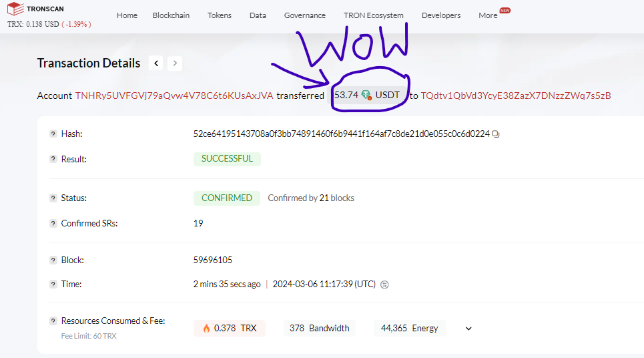Expand resources consumed fee details
Screen dimensions: 644x358
[468, 329]
